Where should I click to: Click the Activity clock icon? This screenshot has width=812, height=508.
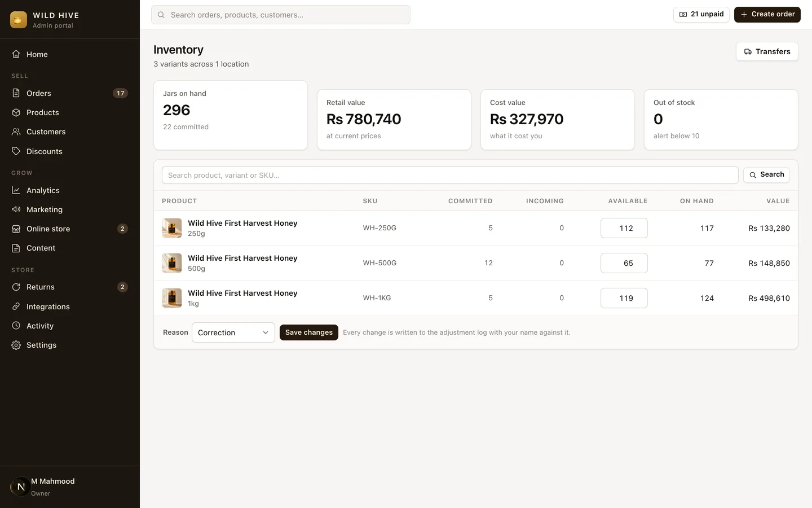click(16, 326)
